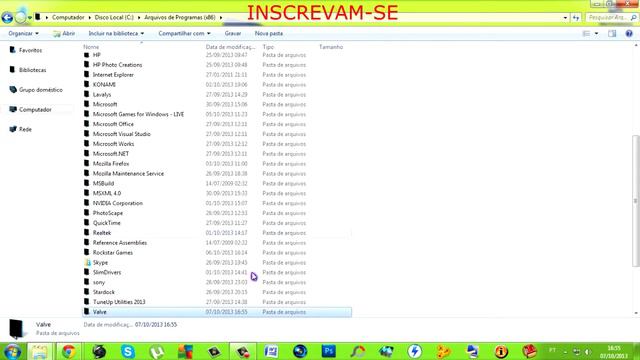Click Arquivos de Programas (x86) in the breadcrumb
640x360 pixels.
point(180,18)
